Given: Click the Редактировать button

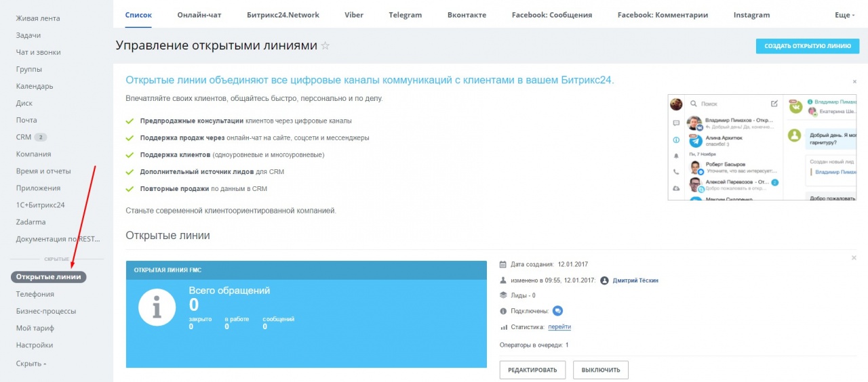Looking at the screenshot, I should coord(532,370).
